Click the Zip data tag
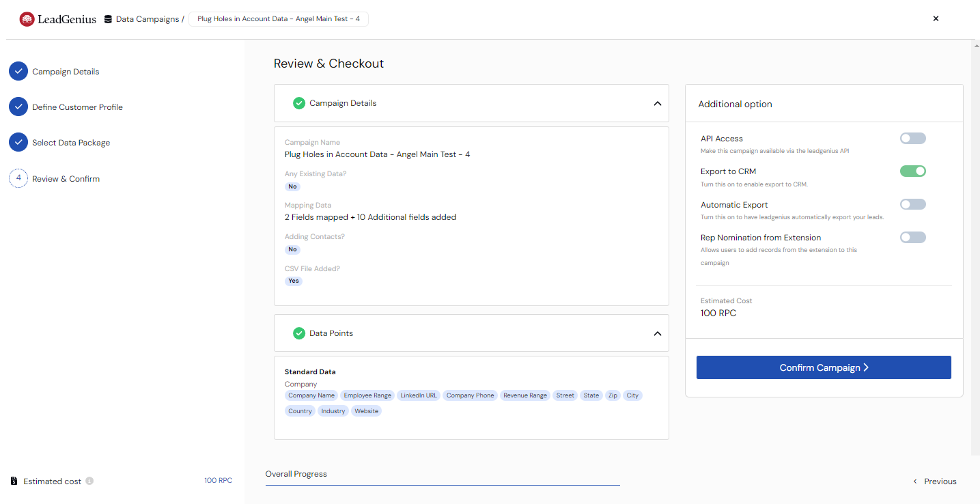980x504 pixels. (613, 395)
